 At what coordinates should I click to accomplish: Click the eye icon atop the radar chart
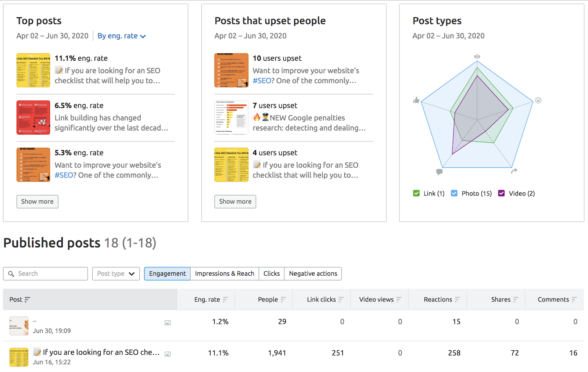click(477, 57)
